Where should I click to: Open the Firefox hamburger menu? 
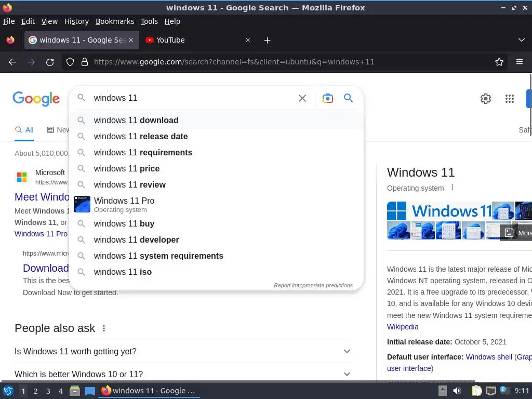[520, 62]
